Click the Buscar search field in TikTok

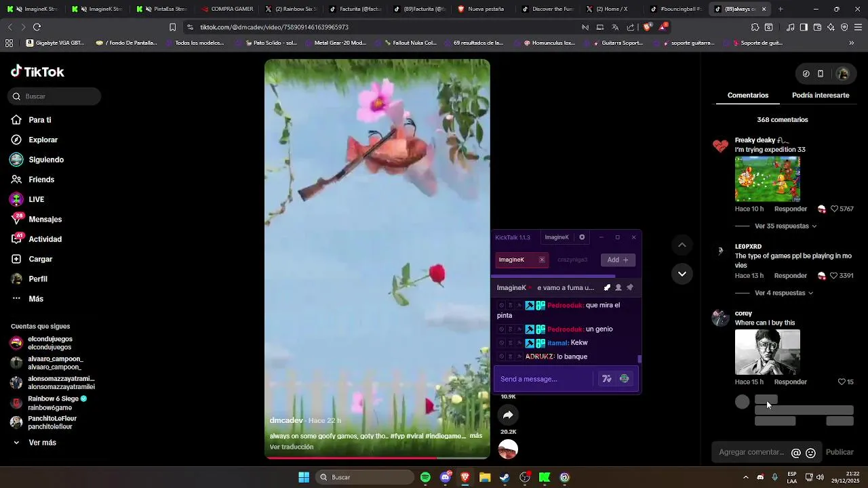pyautogui.click(x=55, y=96)
